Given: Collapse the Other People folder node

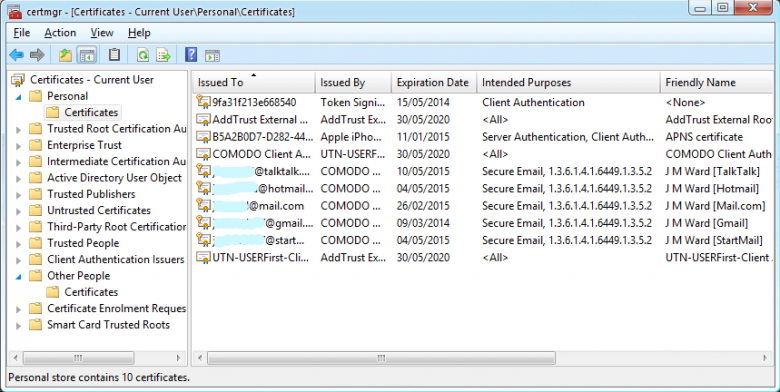Looking at the screenshot, I should tap(18, 276).
